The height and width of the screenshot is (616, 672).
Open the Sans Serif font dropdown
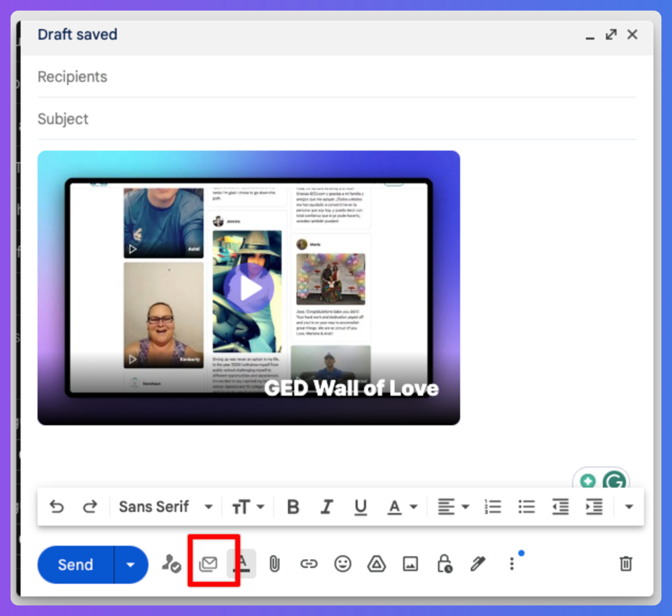pyautogui.click(x=166, y=507)
